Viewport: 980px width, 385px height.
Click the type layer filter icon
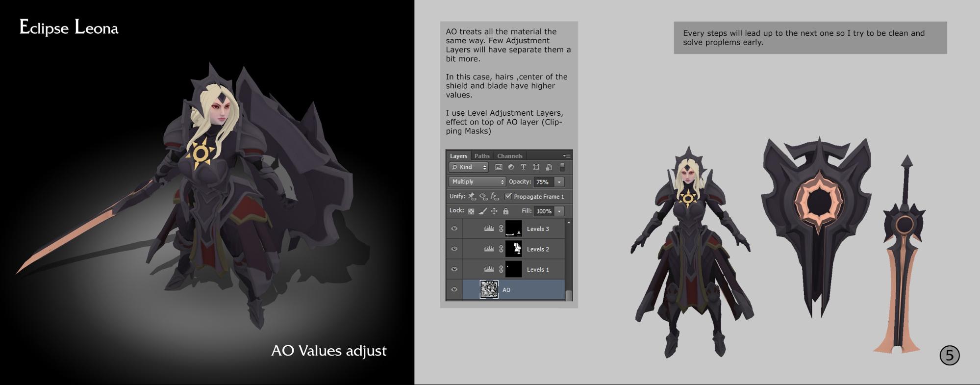(x=523, y=167)
